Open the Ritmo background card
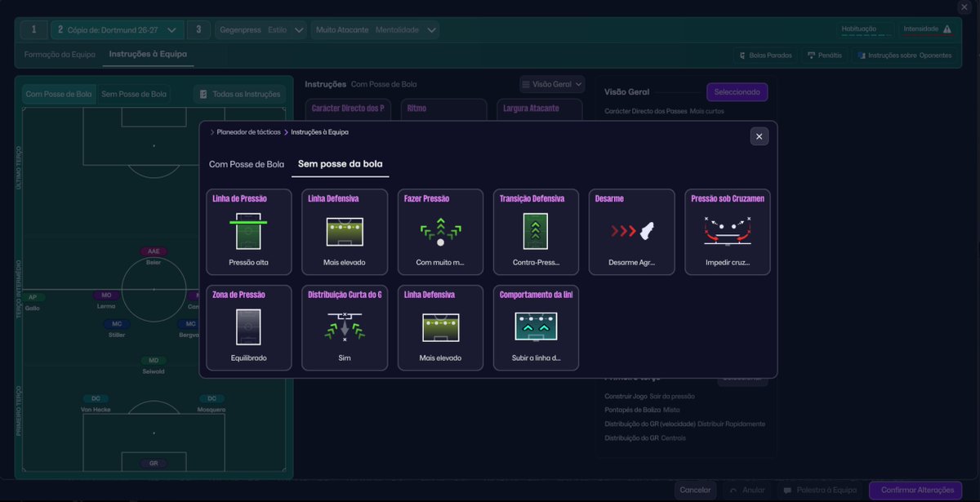The width and height of the screenshot is (980, 502). pos(443,109)
